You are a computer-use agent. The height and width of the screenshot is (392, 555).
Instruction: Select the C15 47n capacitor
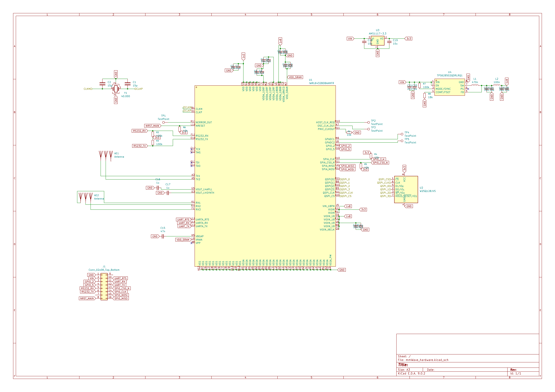click(x=163, y=236)
